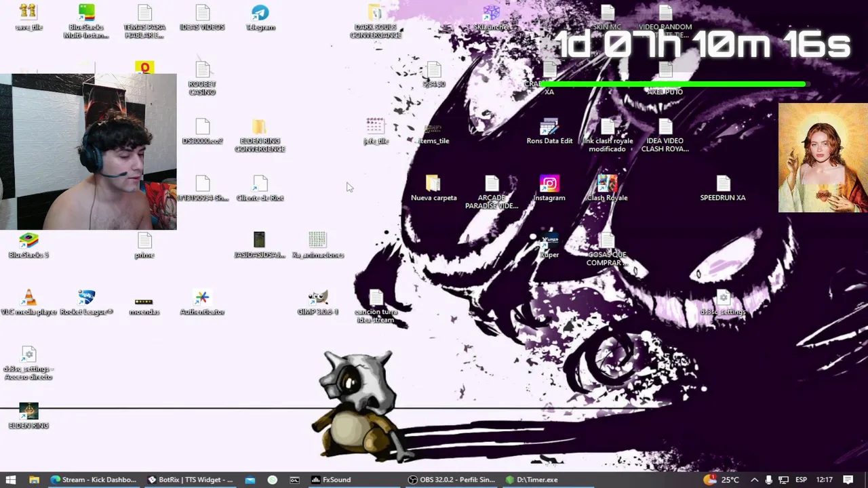Select the DS30000.co2 file
The height and width of the screenshot is (488, 868).
202,131
